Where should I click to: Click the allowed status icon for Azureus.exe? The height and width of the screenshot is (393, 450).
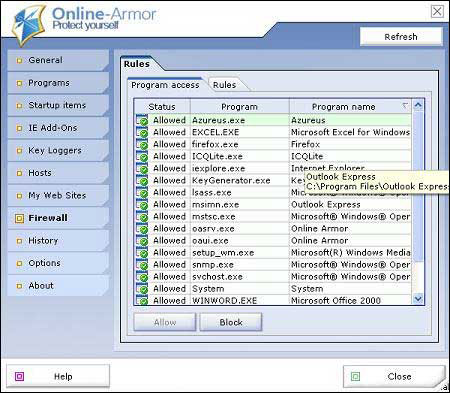tap(142, 120)
